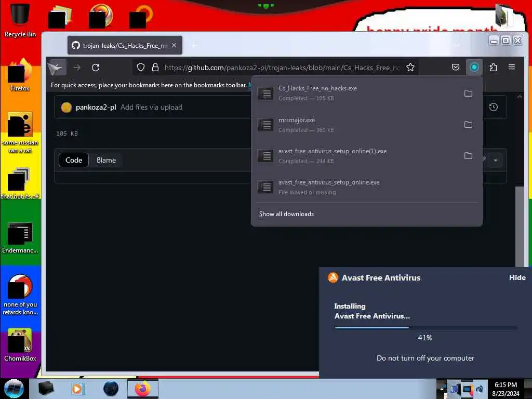Open the Firefox desktop shortcut
Image resolution: width=532 pixels, height=399 pixels.
[20, 75]
